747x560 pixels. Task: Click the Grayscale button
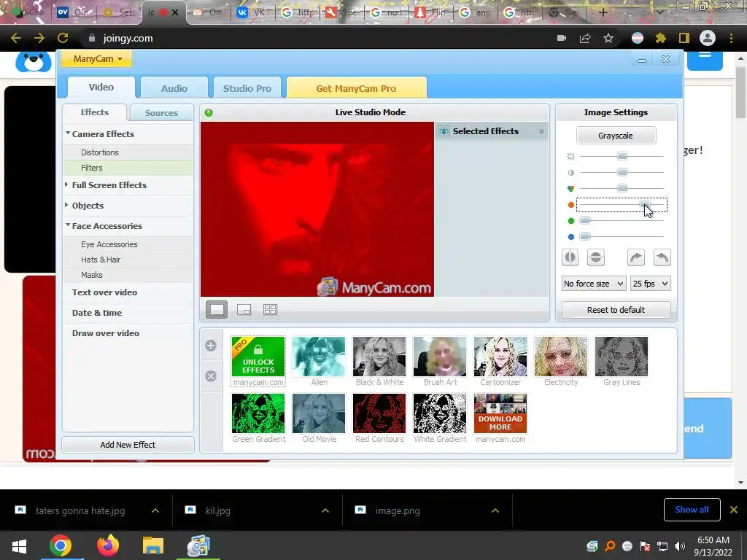[616, 136]
